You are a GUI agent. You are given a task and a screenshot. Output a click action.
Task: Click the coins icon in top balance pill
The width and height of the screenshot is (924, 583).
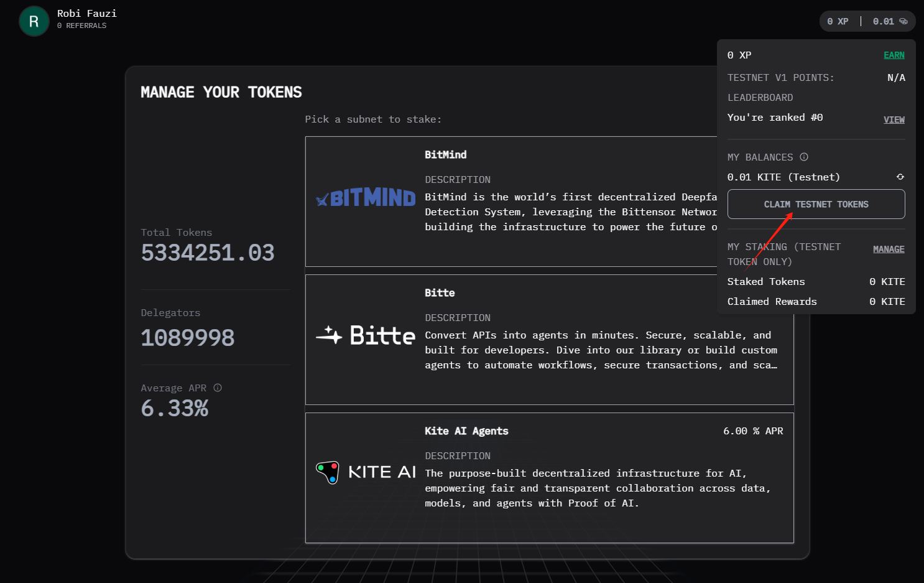903,21
